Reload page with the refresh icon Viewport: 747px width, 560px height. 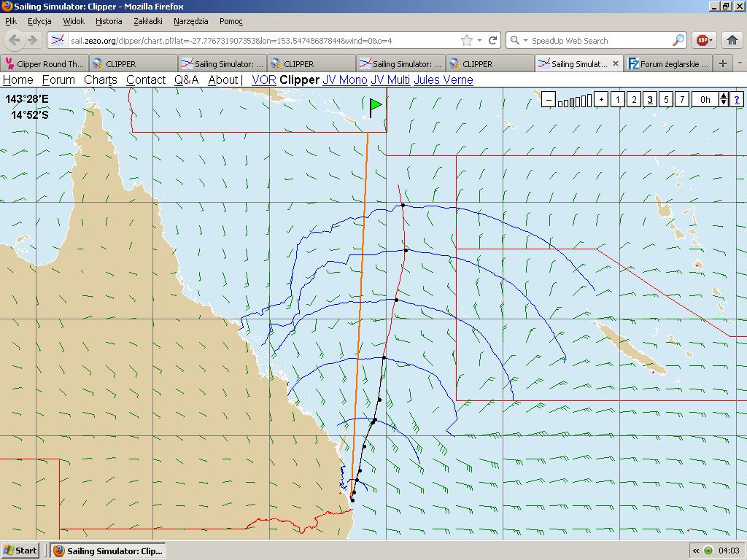[493, 41]
